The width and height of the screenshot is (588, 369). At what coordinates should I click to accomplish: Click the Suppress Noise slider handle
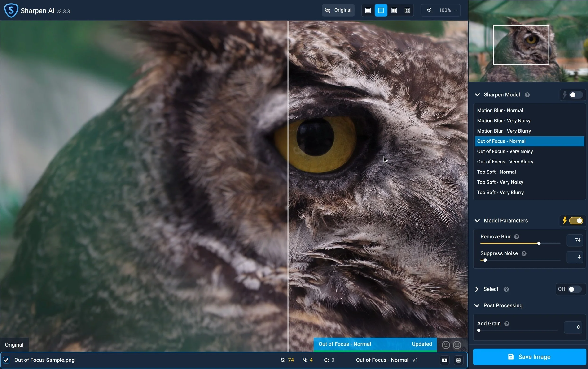[x=485, y=260]
